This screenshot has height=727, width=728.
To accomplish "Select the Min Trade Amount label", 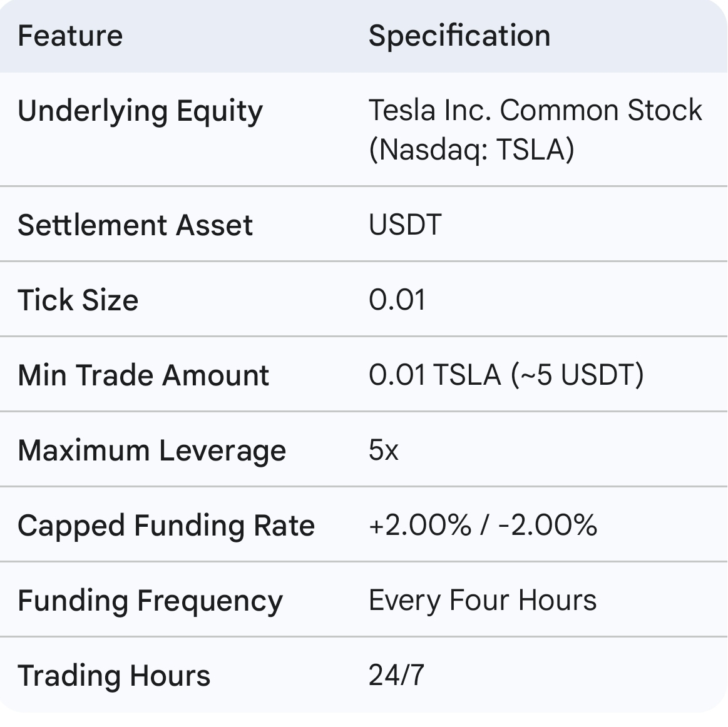I will [143, 375].
